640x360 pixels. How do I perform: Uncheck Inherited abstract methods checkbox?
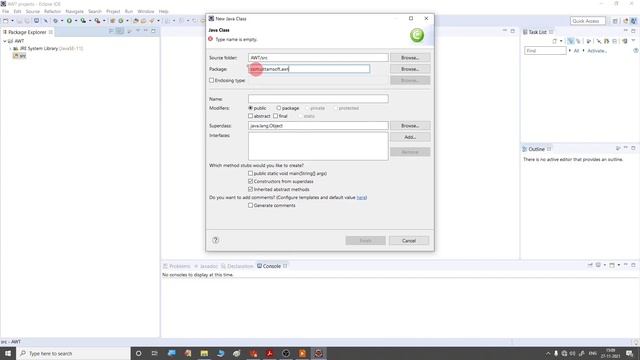pos(251,189)
